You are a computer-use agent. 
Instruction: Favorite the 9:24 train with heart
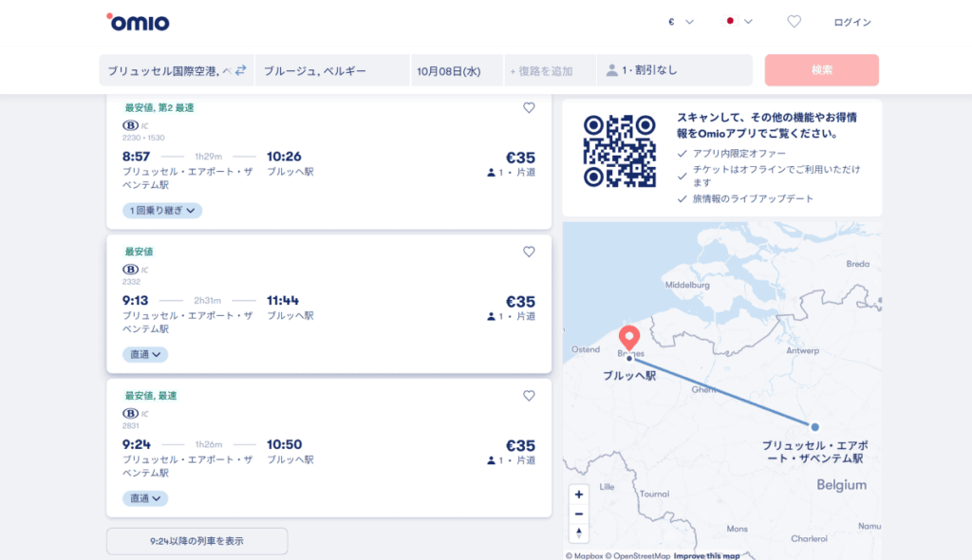pos(529,396)
